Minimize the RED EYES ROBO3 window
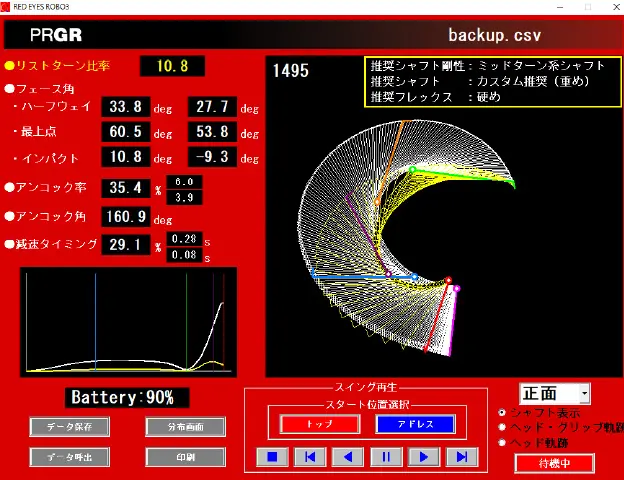The height and width of the screenshot is (480, 624). (x=560, y=7)
